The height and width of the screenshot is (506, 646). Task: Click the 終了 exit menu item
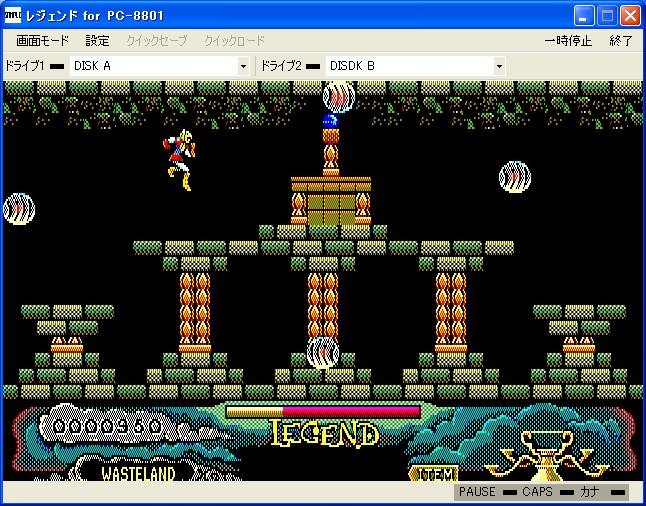tap(621, 41)
